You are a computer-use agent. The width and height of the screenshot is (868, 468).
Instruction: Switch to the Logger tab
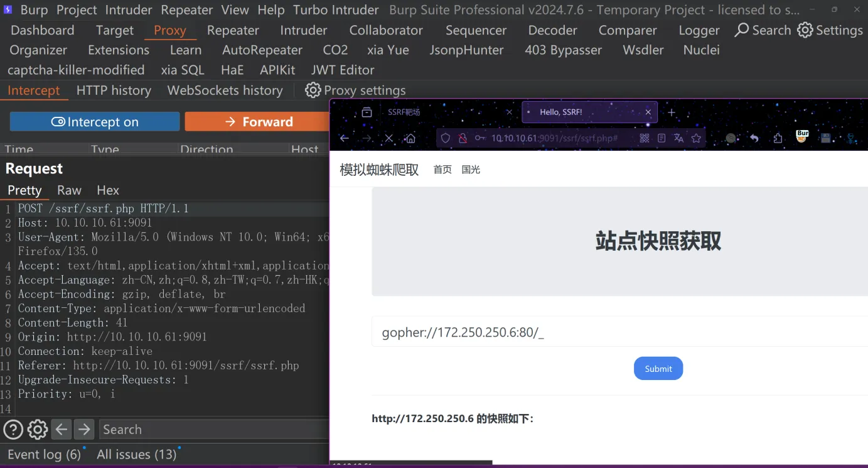699,30
